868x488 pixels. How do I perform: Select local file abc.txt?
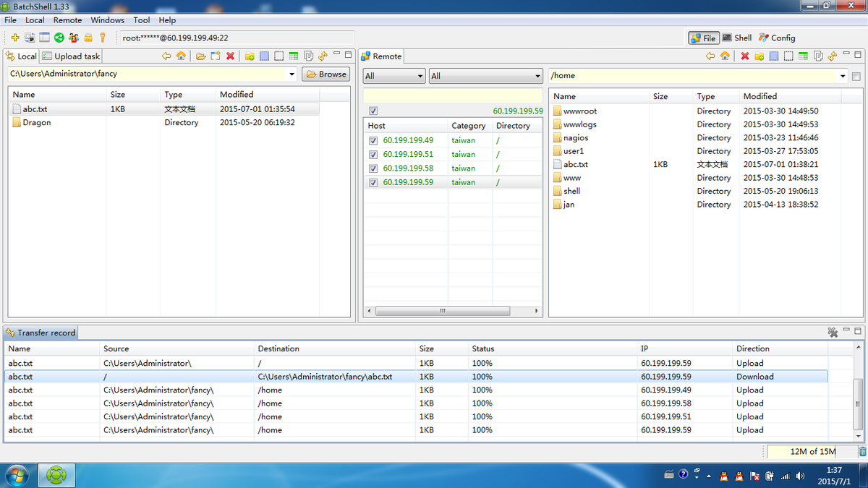coord(163,109)
